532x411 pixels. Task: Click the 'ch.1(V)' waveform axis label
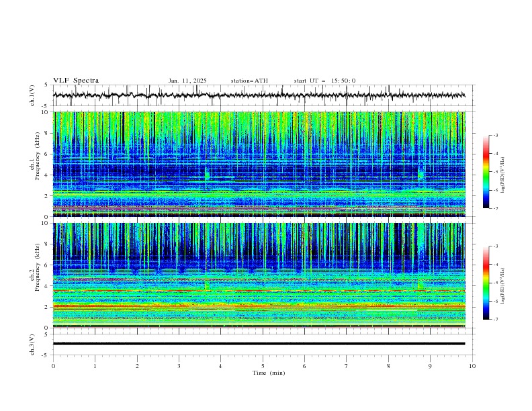click(x=32, y=95)
